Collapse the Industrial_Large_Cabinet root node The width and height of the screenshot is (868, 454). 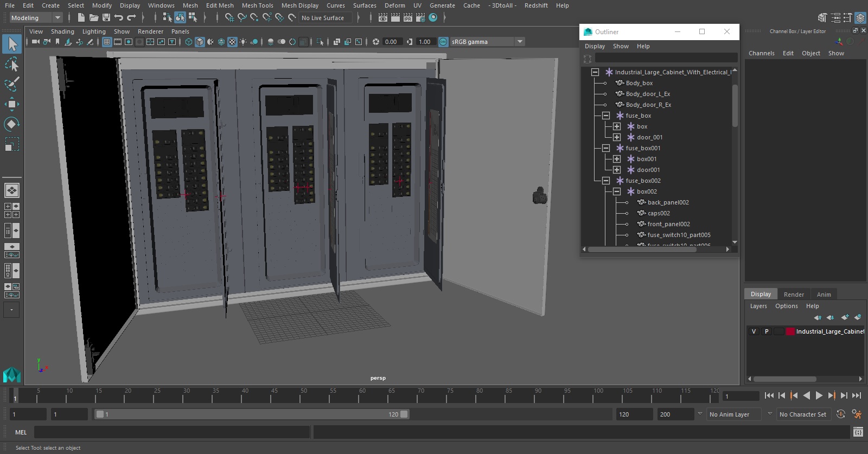coord(595,72)
